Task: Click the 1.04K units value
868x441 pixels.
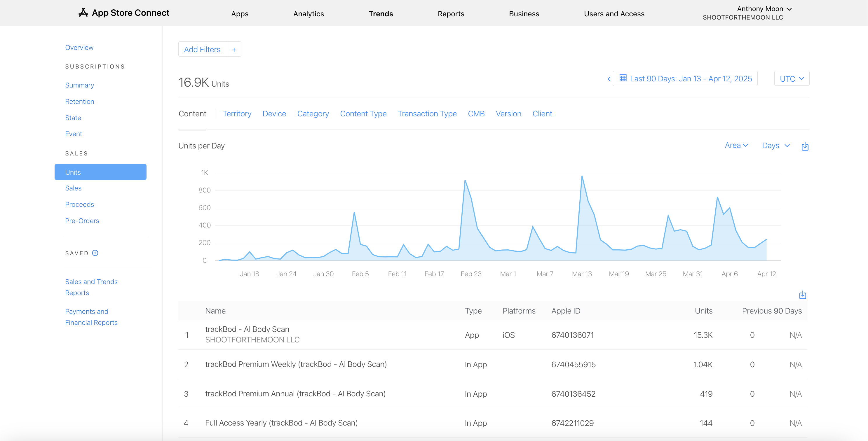Action: (703, 364)
